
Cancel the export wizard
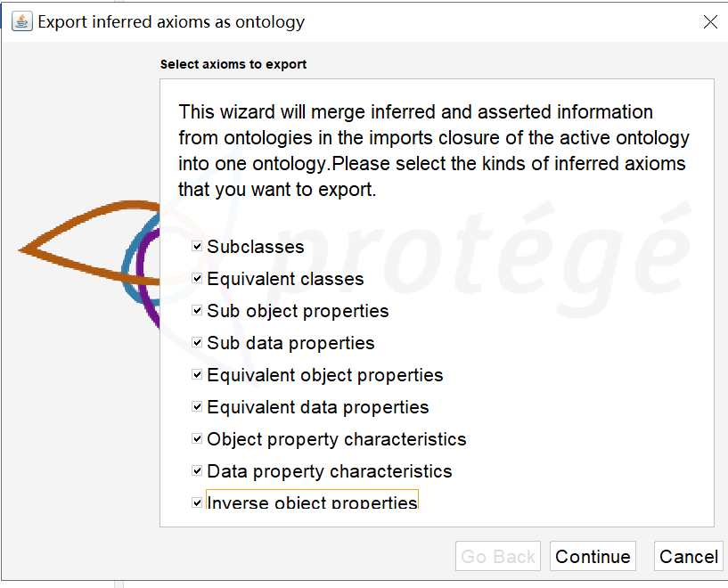pyautogui.click(x=689, y=556)
